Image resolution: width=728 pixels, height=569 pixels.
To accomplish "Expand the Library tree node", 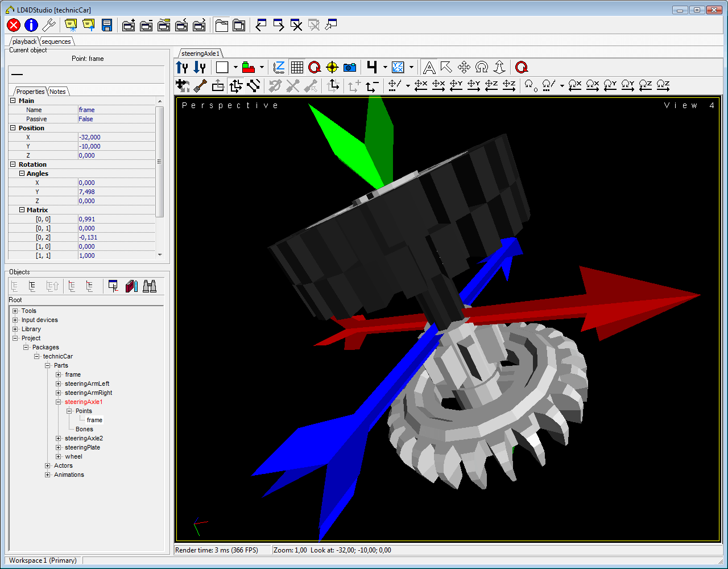I will point(15,329).
